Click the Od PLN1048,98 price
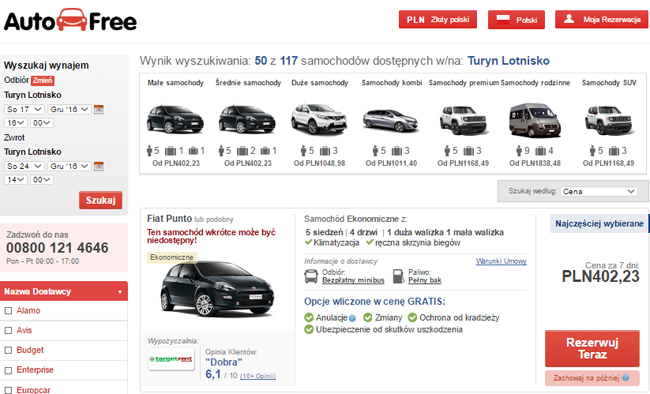This screenshot has width=650, height=394. pyautogui.click(x=319, y=163)
